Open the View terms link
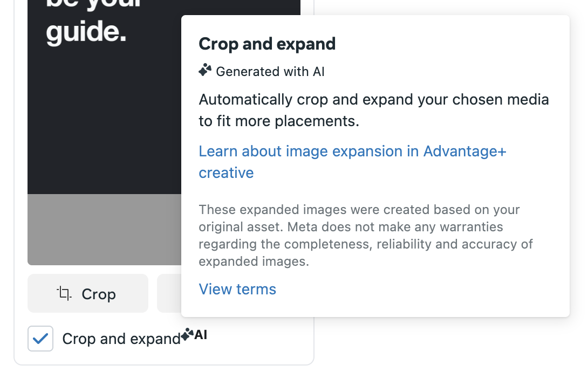 pyautogui.click(x=237, y=290)
